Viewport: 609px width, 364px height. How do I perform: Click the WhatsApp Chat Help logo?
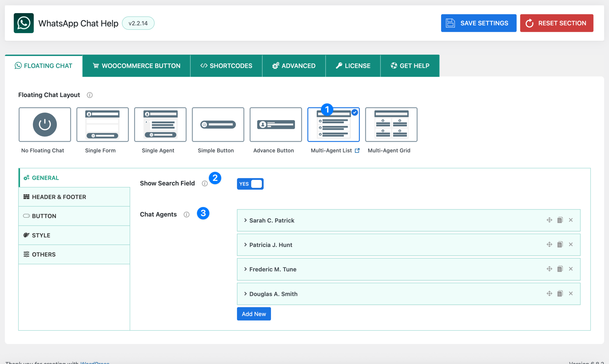(x=24, y=23)
